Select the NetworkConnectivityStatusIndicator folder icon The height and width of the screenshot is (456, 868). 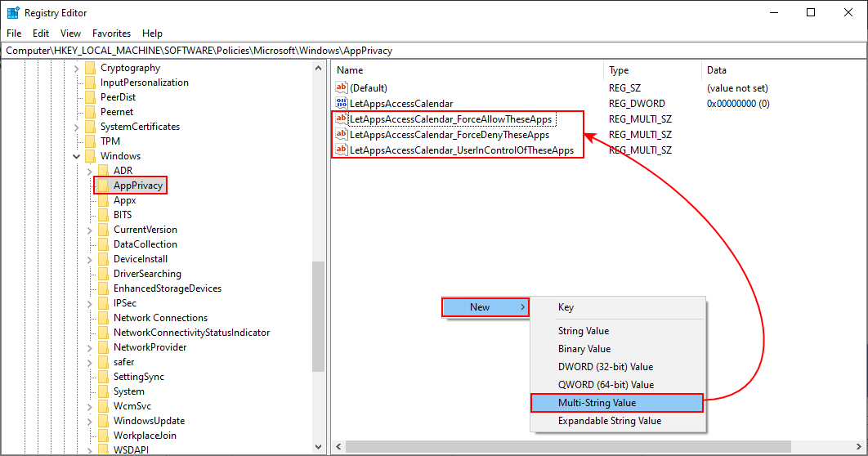[104, 333]
